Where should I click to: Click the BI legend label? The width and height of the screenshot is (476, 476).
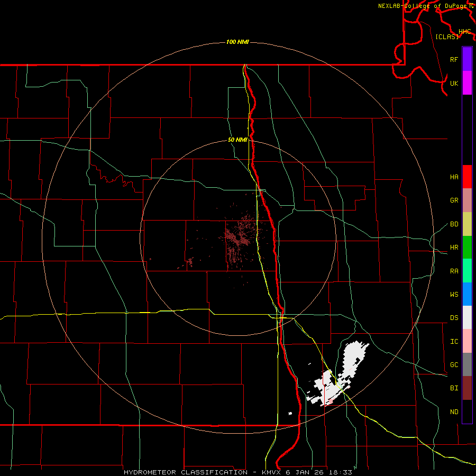454,388
